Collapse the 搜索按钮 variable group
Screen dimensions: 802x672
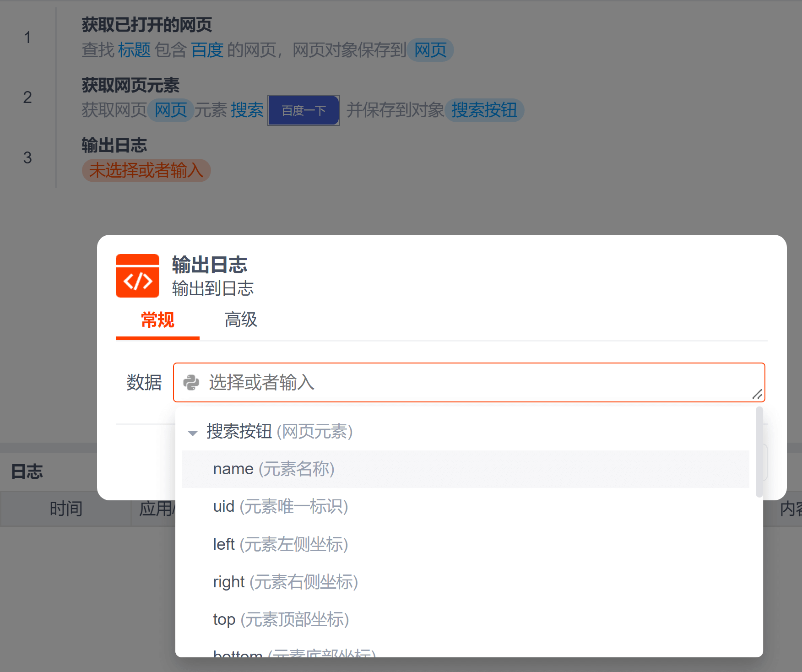(193, 433)
